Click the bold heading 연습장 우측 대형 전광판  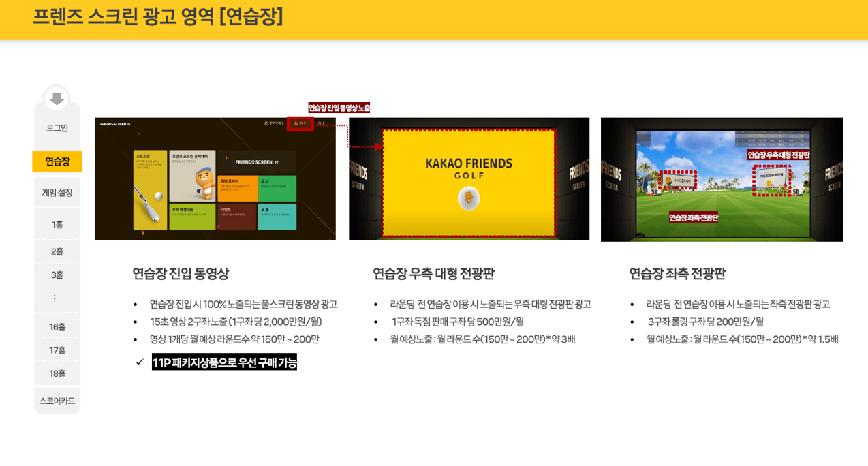pos(433,274)
